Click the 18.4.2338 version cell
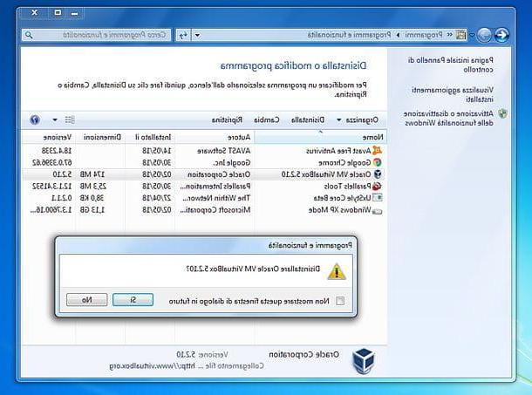Screen dimensions: 532x395 57,151
